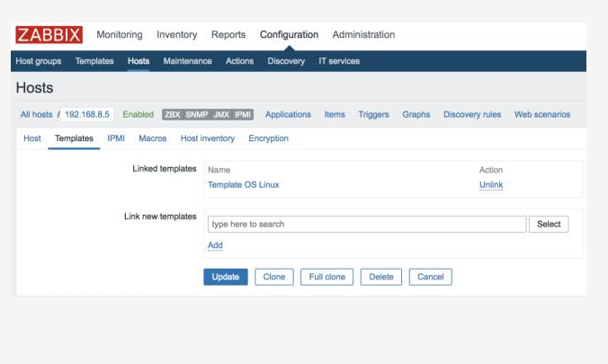
Task: Click the All hosts breadcrumb link
Action: (36, 114)
